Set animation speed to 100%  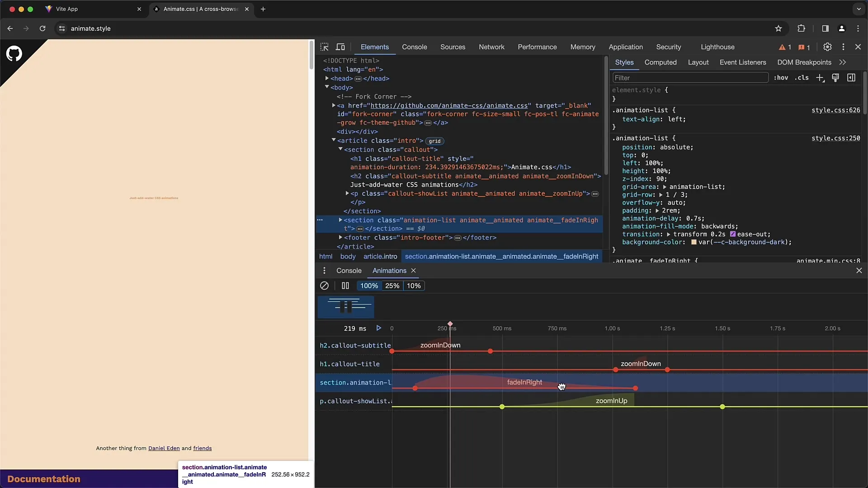(369, 286)
